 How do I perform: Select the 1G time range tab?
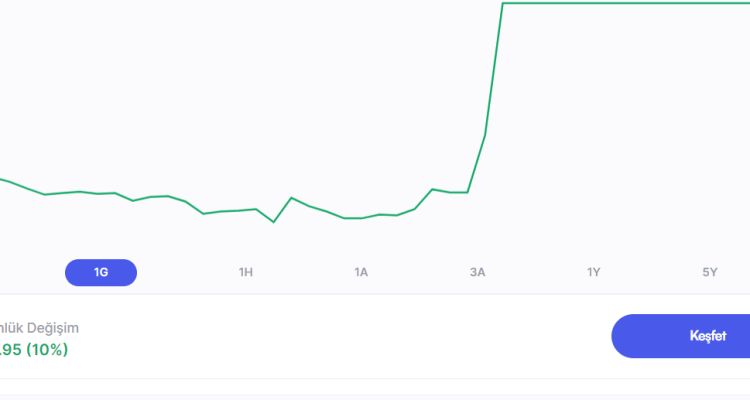point(101,272)
